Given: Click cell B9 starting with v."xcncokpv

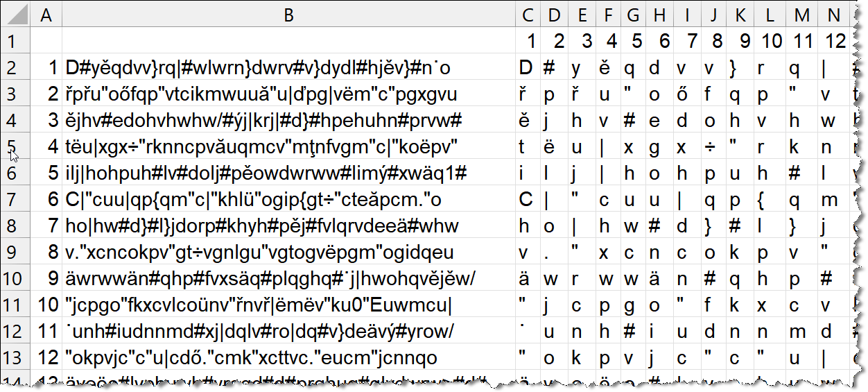Looking at the screenshot, I should [x=289, y=253].
